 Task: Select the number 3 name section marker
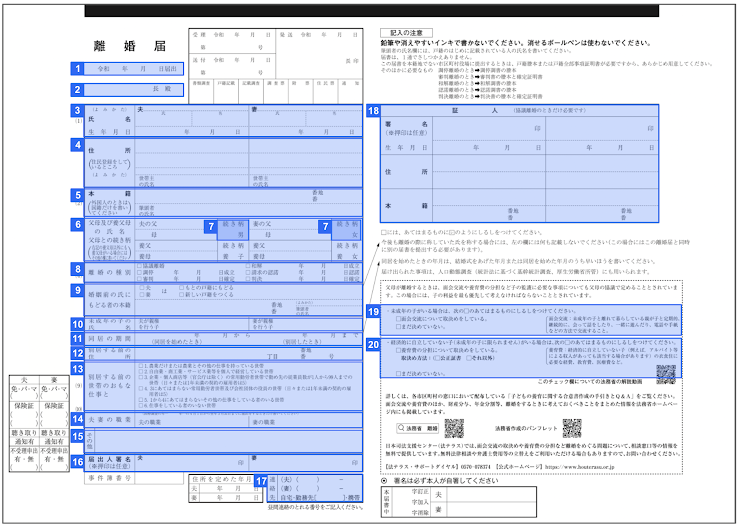[x=77, y=111]
